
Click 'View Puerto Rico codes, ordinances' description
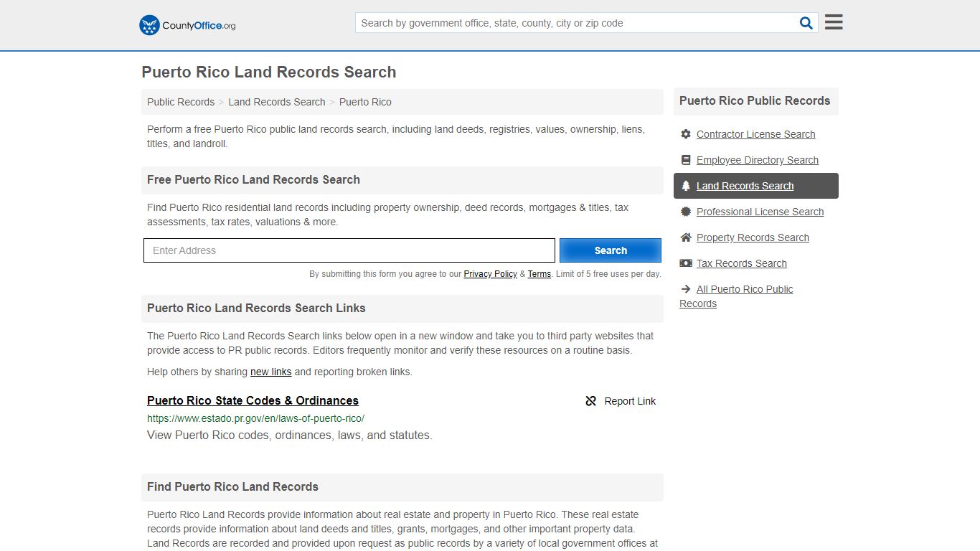290,435
